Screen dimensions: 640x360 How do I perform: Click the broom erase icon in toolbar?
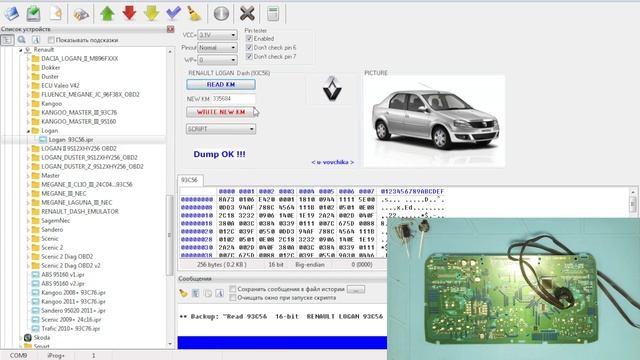pos(195,13)
